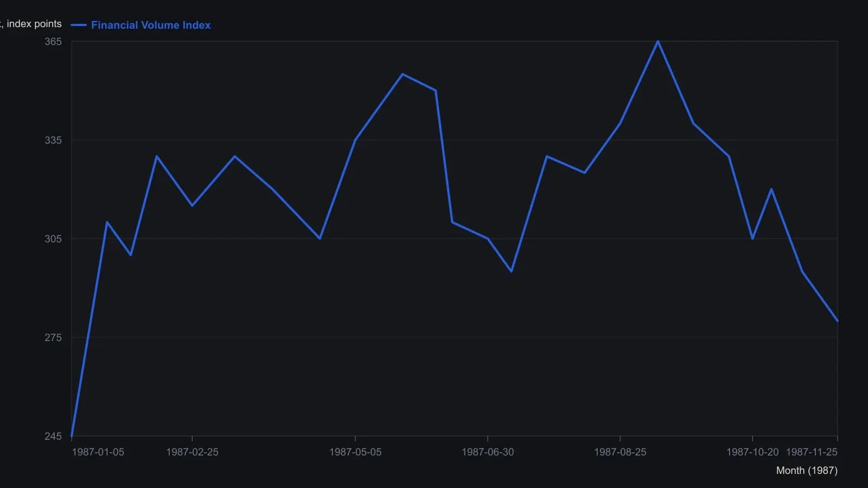The height and width of the screenshot is (488, 868).
Task: Select the final data point at the chart's right edge
Action: click(838, 321)
